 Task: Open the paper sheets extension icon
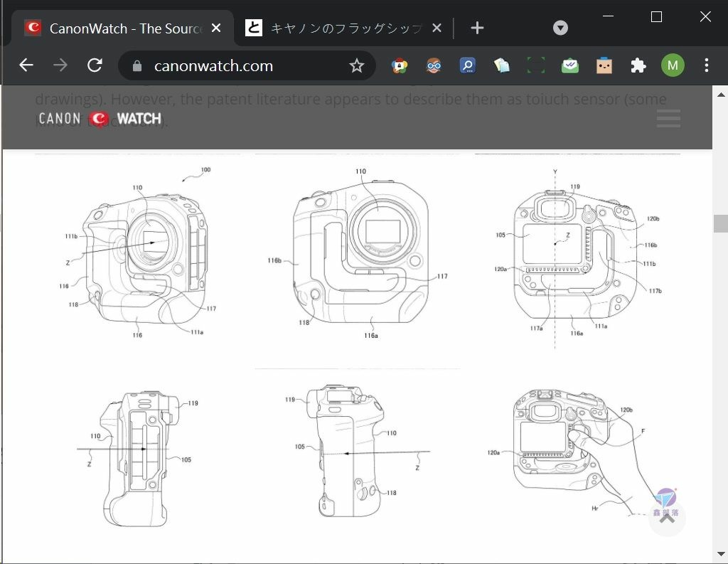(x=501, y=65)
